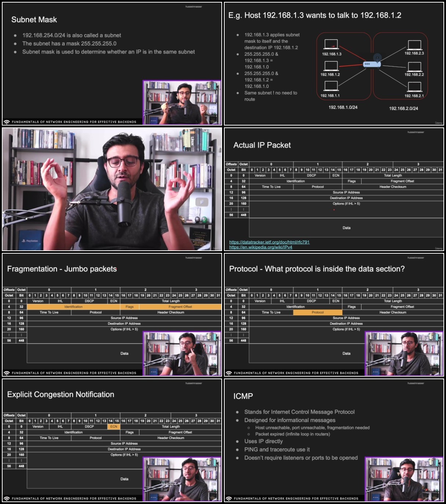446x504 pixels.
Task: Click the laptop icon labeled 192.168.2.1
Action: 414,87
